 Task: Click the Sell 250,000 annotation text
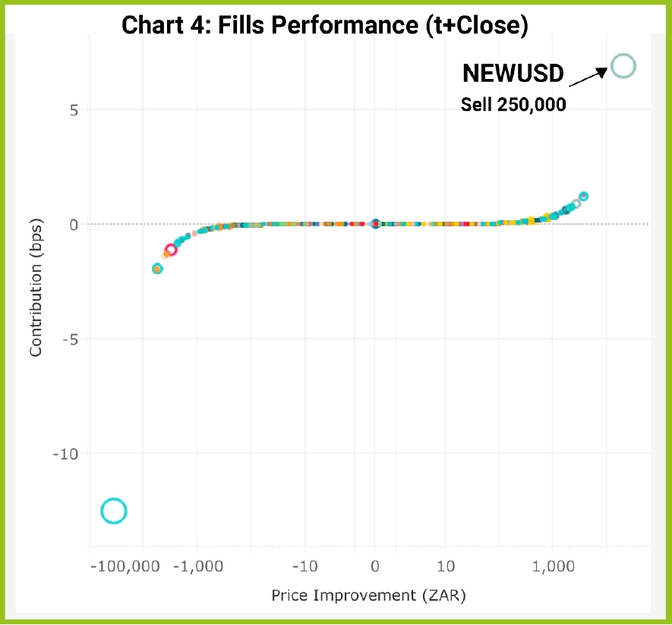[513, 106]
